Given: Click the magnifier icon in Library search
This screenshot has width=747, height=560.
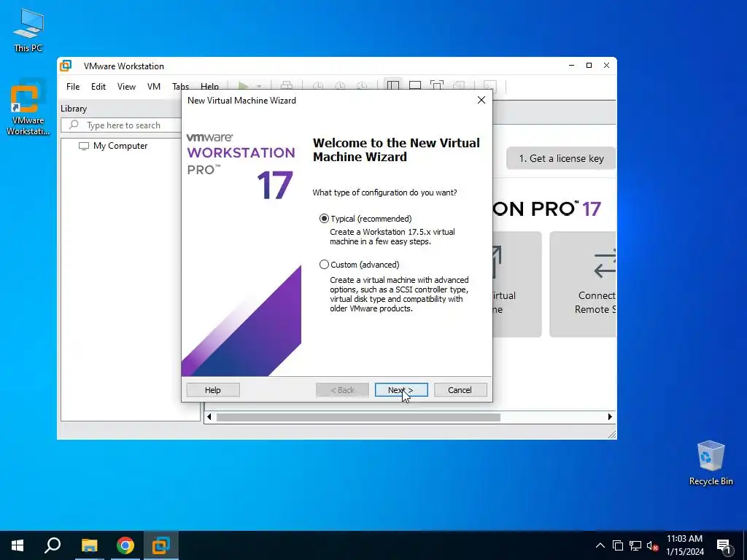Looking at the screenshot, I should pos(74,125).
